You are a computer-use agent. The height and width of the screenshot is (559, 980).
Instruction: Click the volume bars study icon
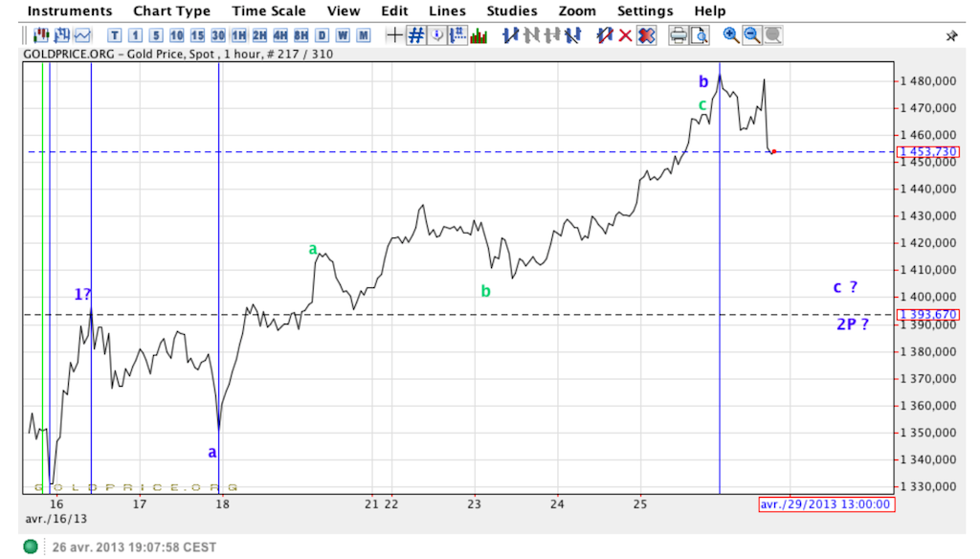point(479,35)
